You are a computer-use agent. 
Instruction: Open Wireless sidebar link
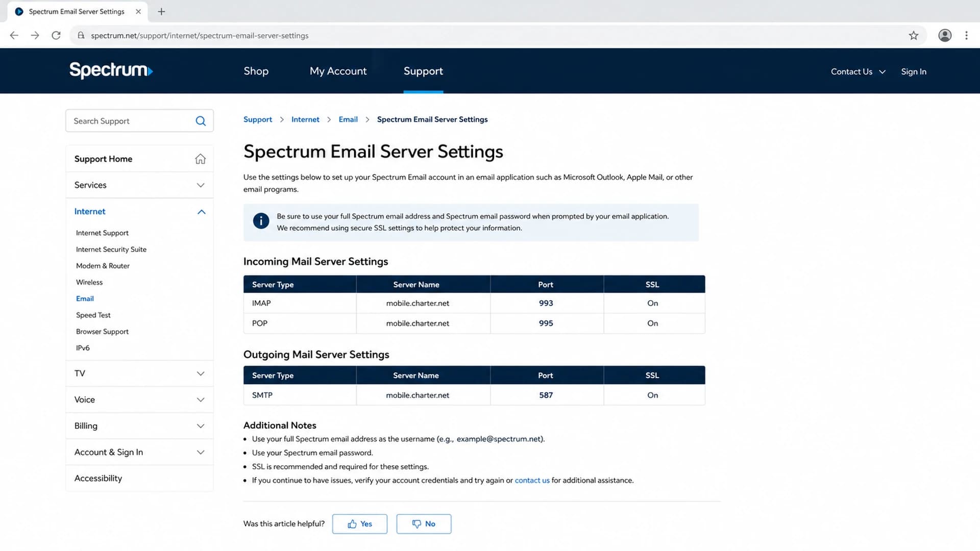(89, 282)
